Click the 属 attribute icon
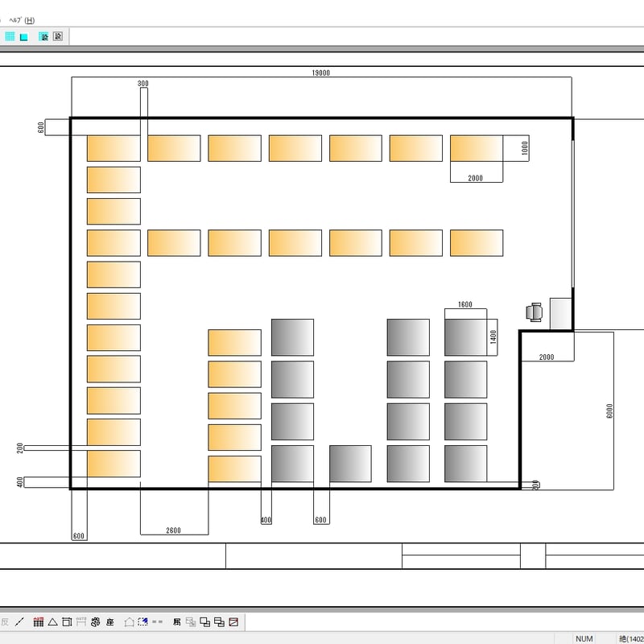Image resolution: width=644 pixels, height=644 pixels. [176, 621]
